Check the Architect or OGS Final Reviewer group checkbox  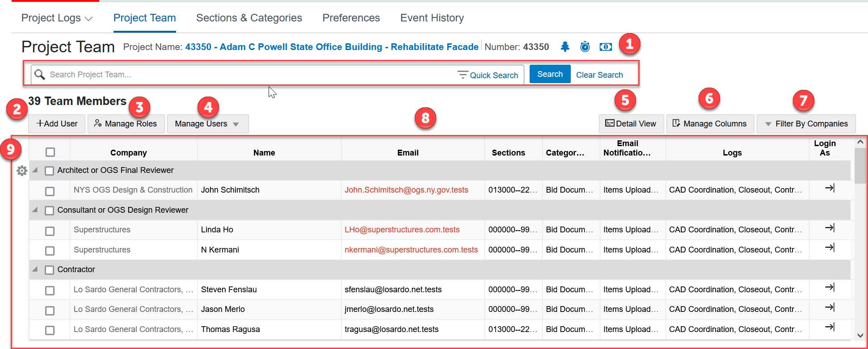pos(50,171)
